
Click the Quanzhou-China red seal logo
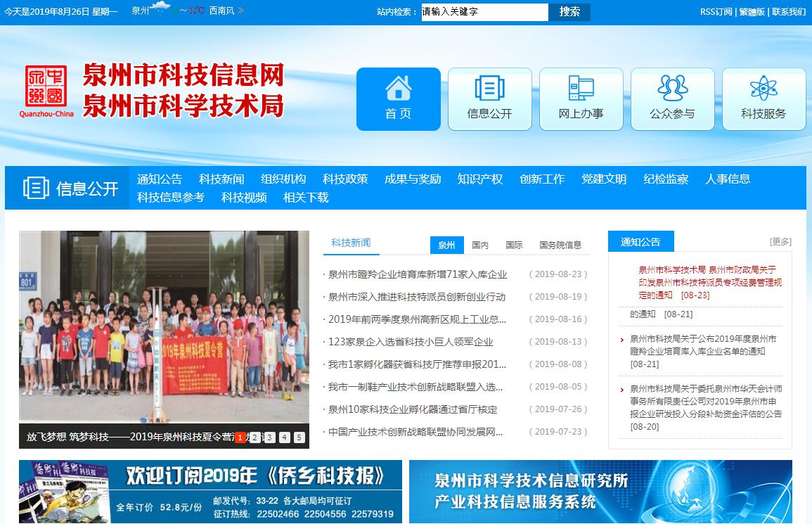click(x=46, y=87)
